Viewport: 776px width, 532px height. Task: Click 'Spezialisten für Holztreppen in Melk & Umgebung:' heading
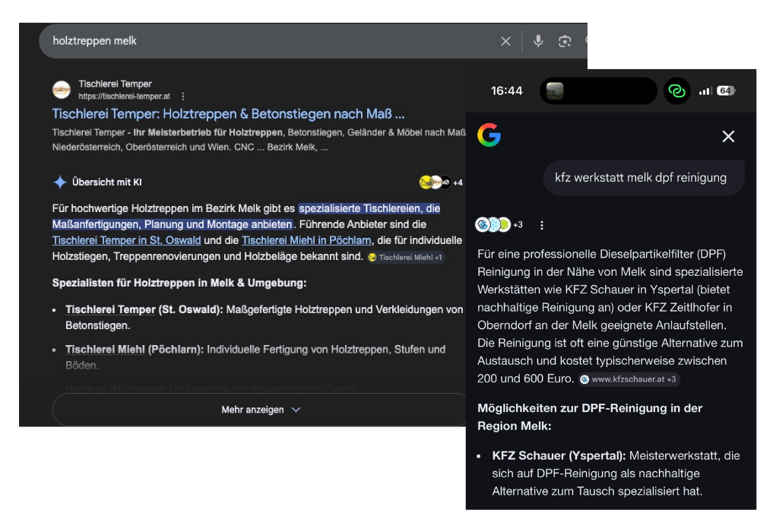(x=179, y=283)
